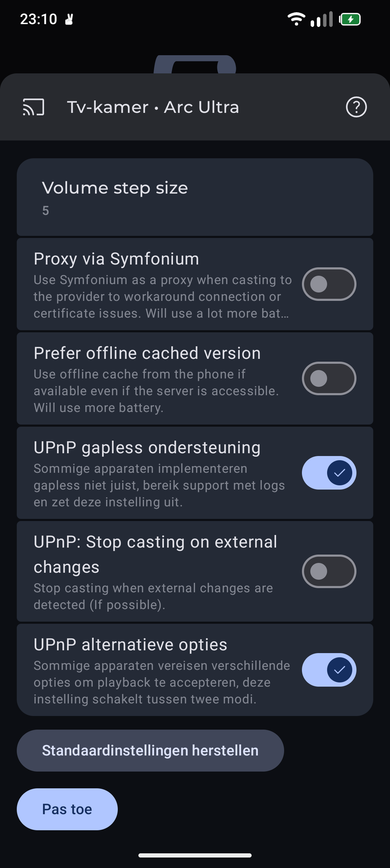The height and width of the screenshot is (868, 390).
Task: Enable UPnP Stop casting on external changes
Action: click(329, 571)
